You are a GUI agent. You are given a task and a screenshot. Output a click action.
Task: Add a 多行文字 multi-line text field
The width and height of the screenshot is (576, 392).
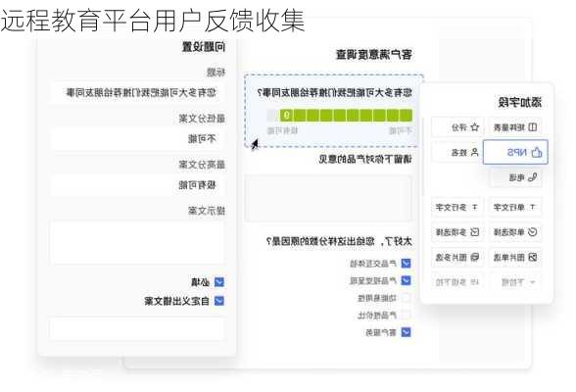point(456,207)
